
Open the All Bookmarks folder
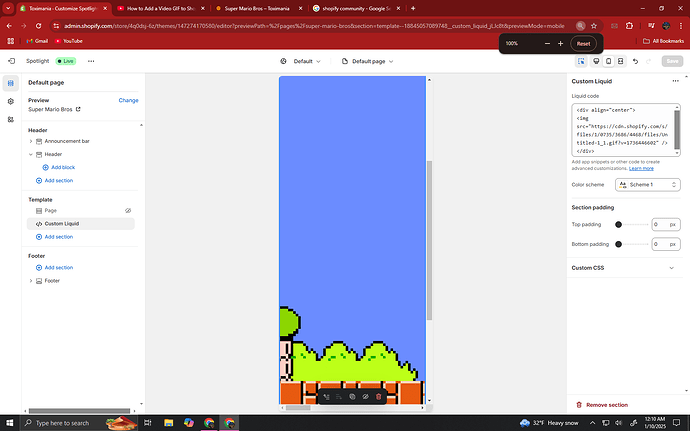663,41
